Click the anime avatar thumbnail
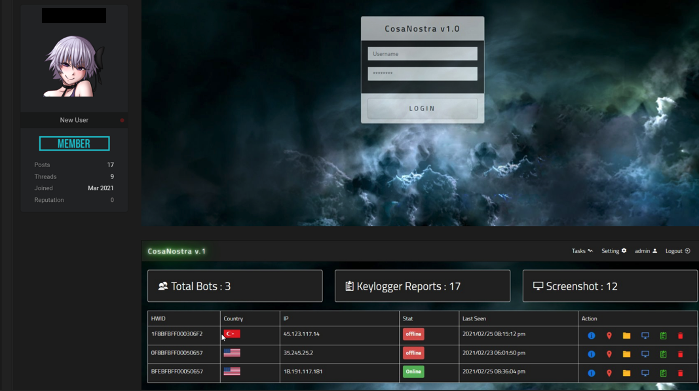The image size is (699, 391). coord(74,66)
